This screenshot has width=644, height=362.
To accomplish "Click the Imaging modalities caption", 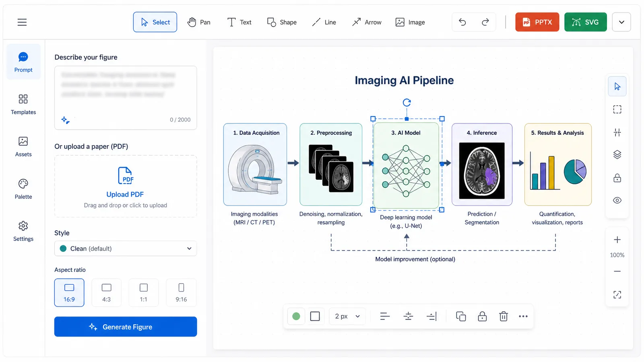I will point(254,218).
